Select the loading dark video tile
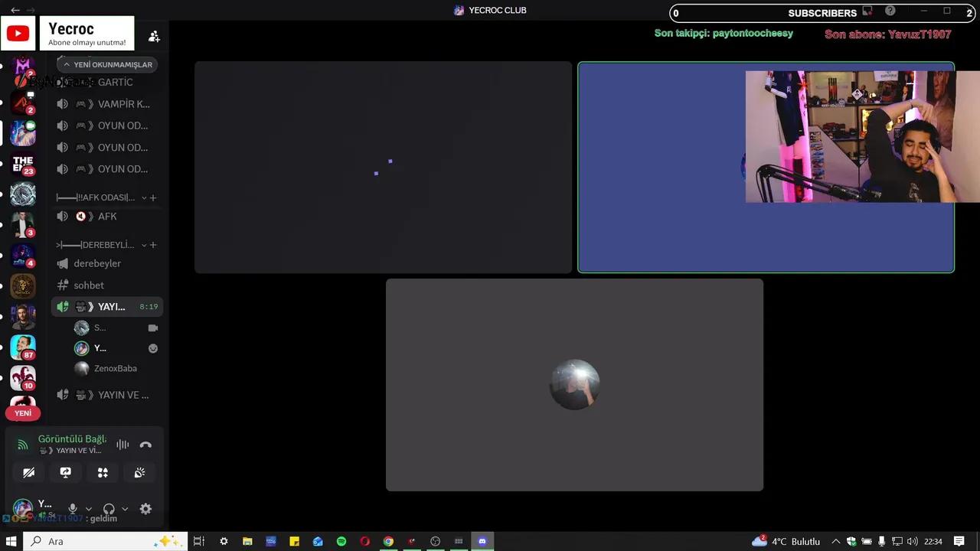 [x=383, y=167]
